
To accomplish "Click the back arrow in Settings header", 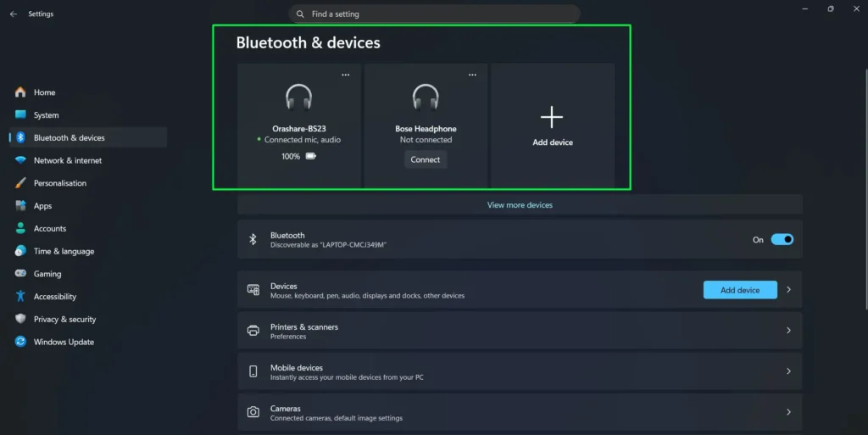I will [x=14, y=14].
